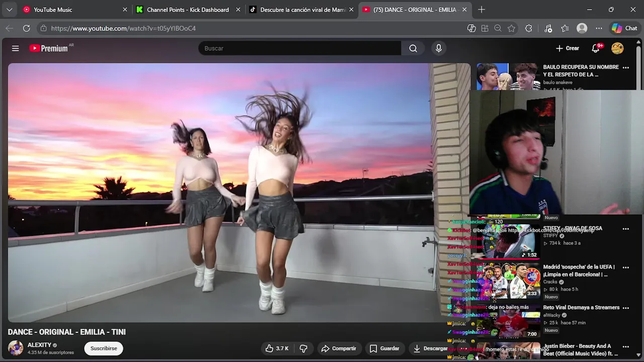Click the Copilot page tools icon
644x362 pixels.
click(x=471, y=29)
